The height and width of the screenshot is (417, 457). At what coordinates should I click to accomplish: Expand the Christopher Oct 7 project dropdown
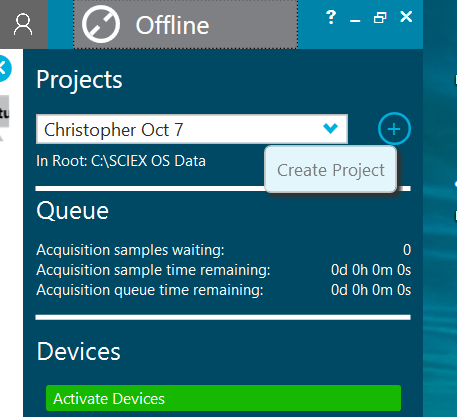192,129
